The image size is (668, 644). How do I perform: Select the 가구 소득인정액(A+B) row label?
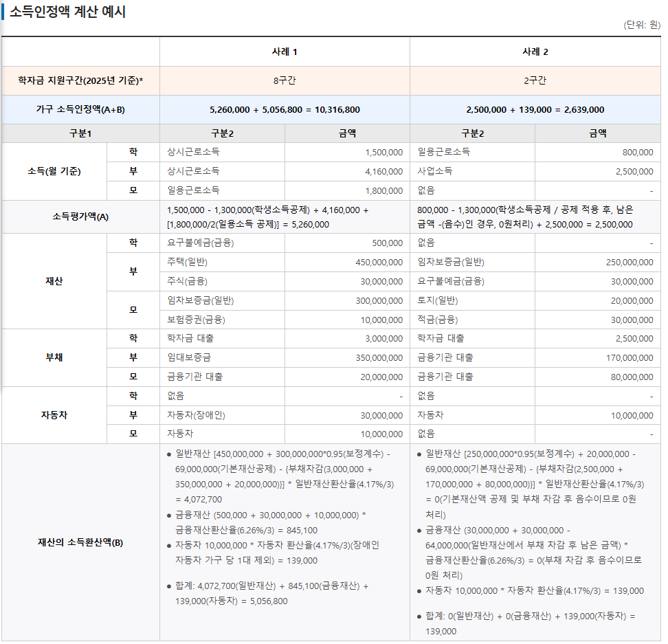pos(80,110)
